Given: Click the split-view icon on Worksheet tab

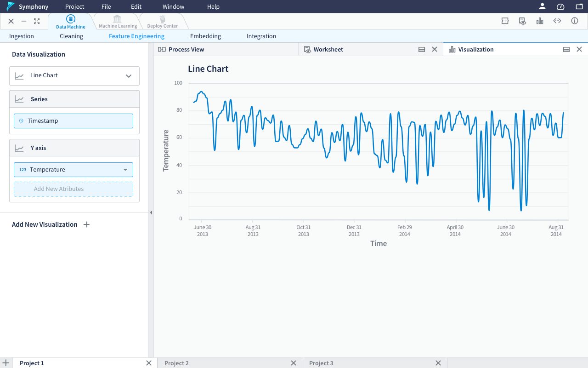Looking at the screenshot, I should (x=422, y=49).
